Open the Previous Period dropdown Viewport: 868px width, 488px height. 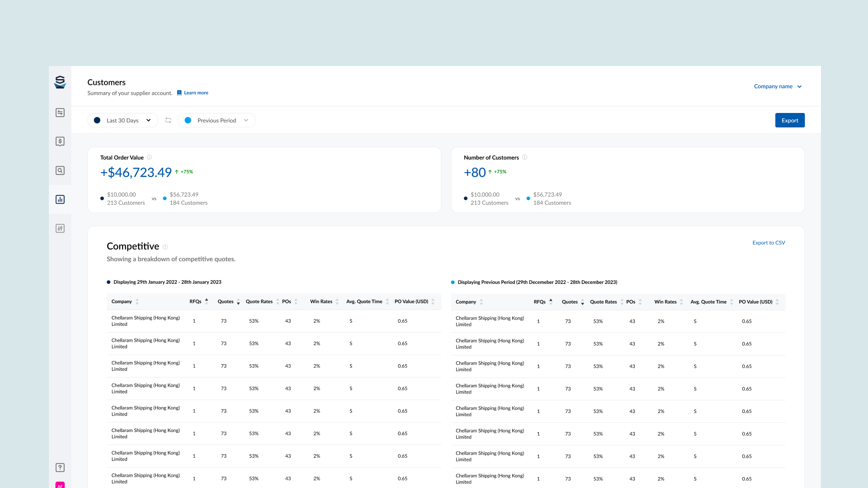point(217,120)
